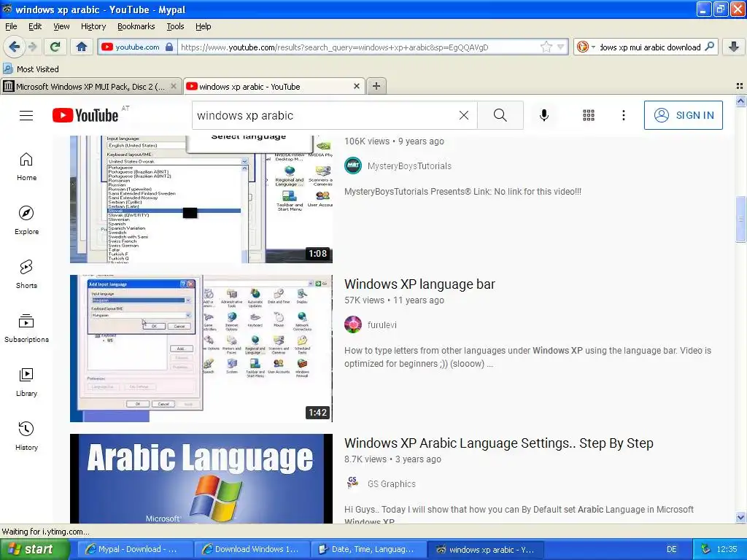Click the 12:35 taskbar clock
This screenshot has width=747, height=560.
(x=727, y=549)
